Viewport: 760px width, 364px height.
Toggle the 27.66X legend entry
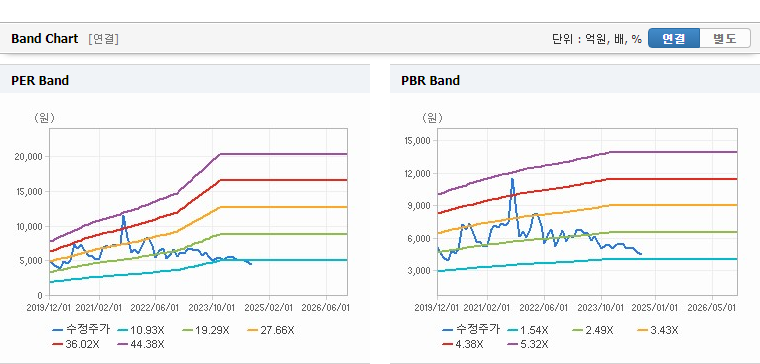270,330
